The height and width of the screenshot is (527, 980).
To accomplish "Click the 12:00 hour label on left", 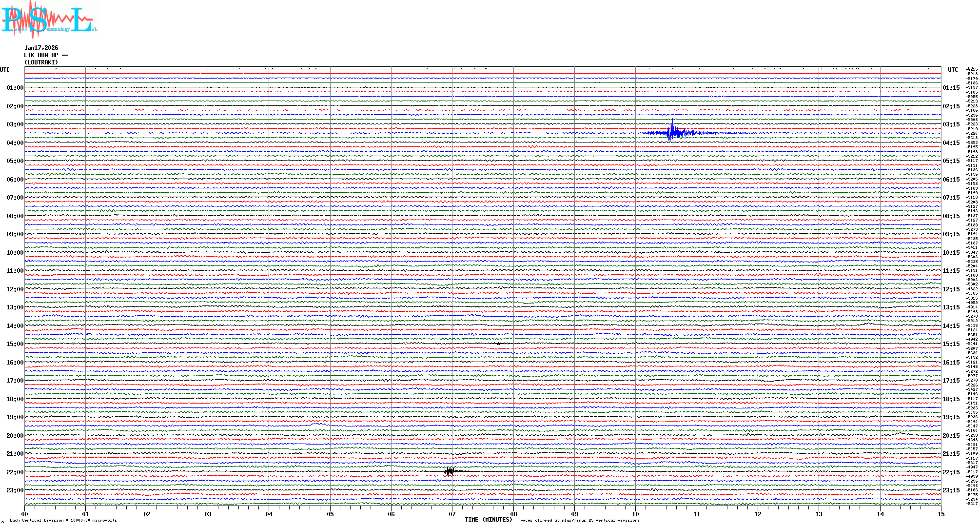I will [15, 289].
